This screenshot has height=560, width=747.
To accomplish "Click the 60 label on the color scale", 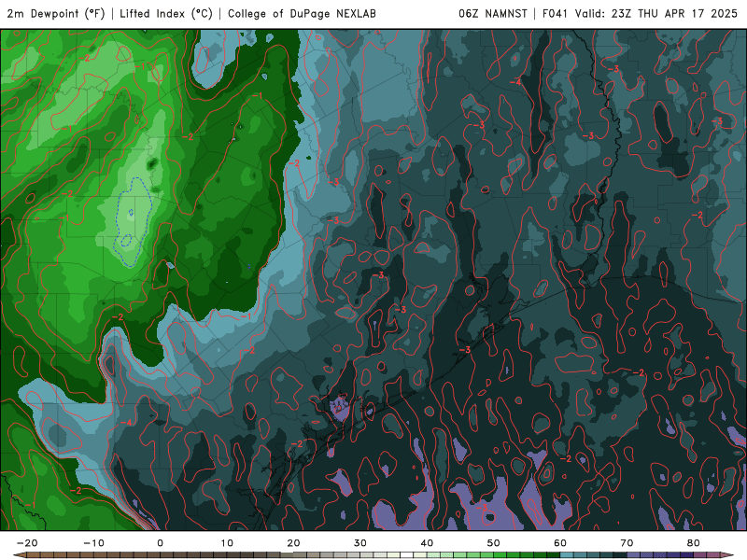I will [560, 543].
